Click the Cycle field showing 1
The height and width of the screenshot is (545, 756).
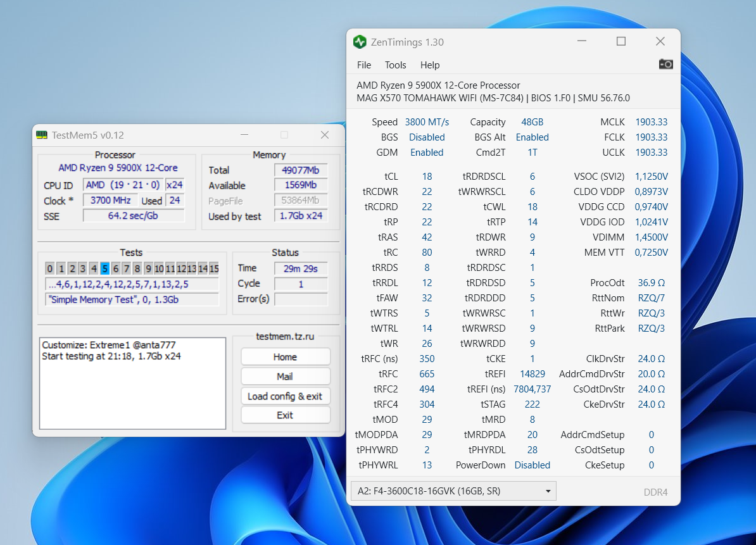301,284
